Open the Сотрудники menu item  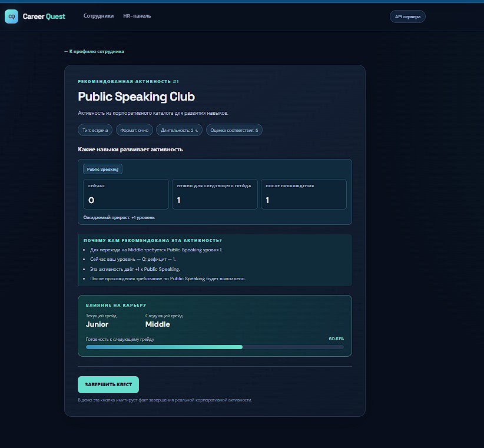point(98,16)
